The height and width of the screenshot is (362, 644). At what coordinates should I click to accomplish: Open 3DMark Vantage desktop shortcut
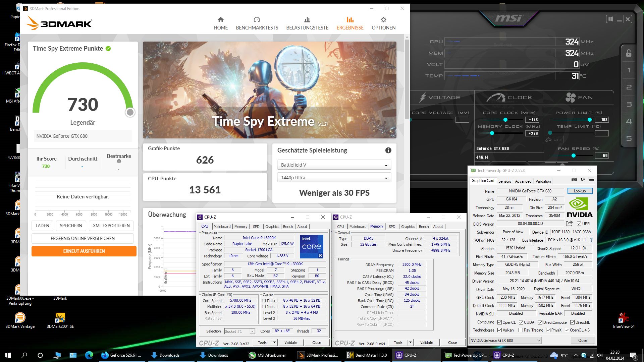[x=20, y=320]
